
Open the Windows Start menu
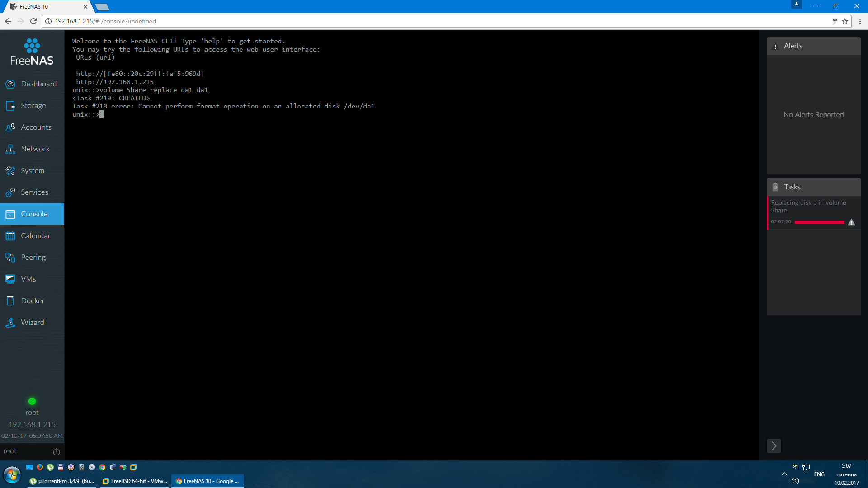coord(12,475)
